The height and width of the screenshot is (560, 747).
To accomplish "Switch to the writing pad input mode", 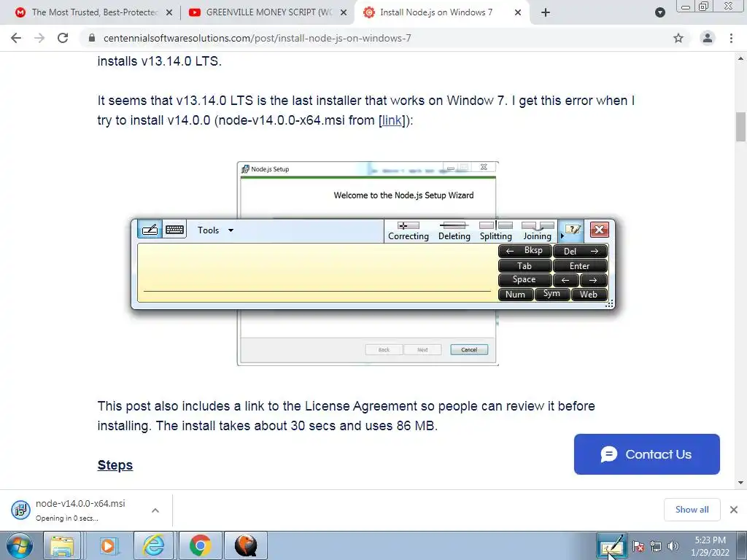I will pos(150,230).
